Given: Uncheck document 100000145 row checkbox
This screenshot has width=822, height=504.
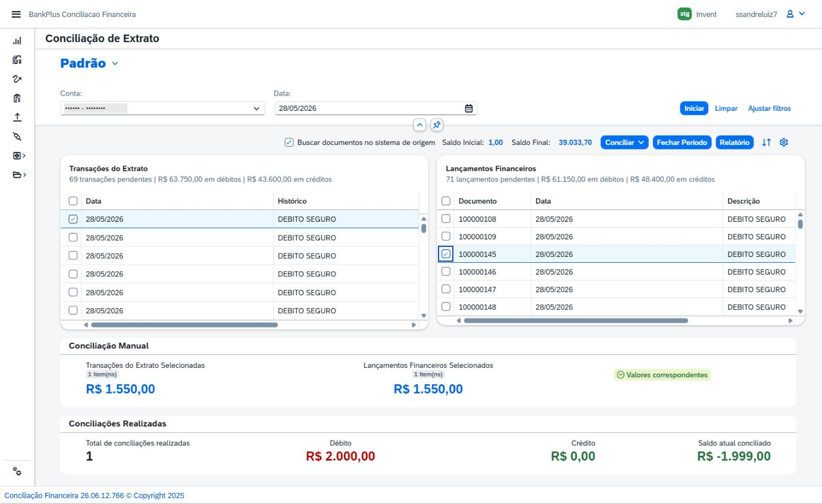Looking at the screenshot, I should click(446, 254).
